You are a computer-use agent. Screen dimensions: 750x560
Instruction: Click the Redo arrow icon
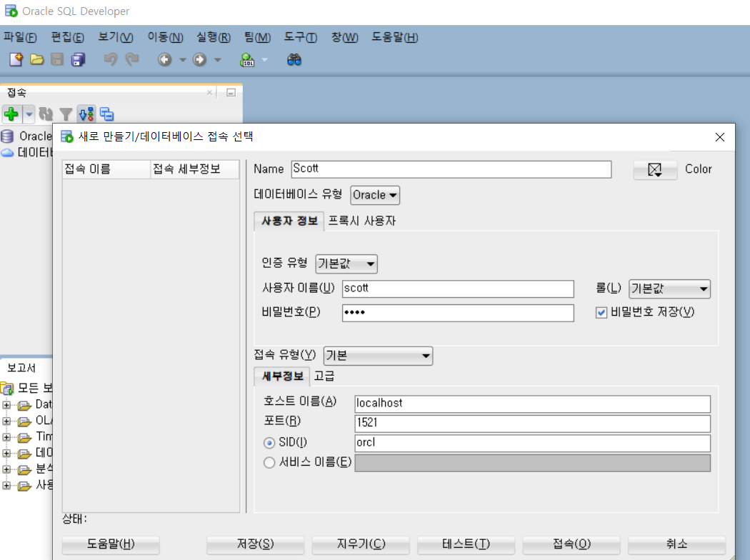click(x=131, y=60)
